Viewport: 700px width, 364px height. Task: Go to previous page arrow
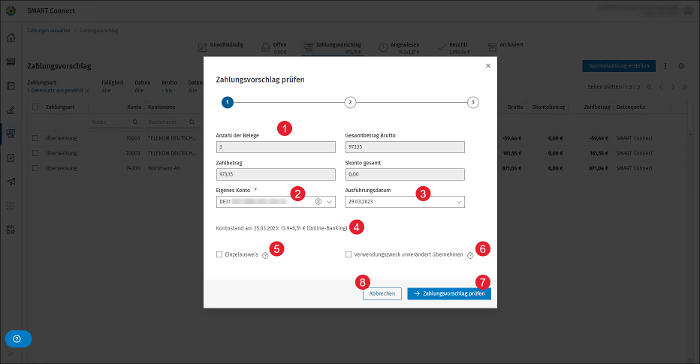tap(661, 87)
